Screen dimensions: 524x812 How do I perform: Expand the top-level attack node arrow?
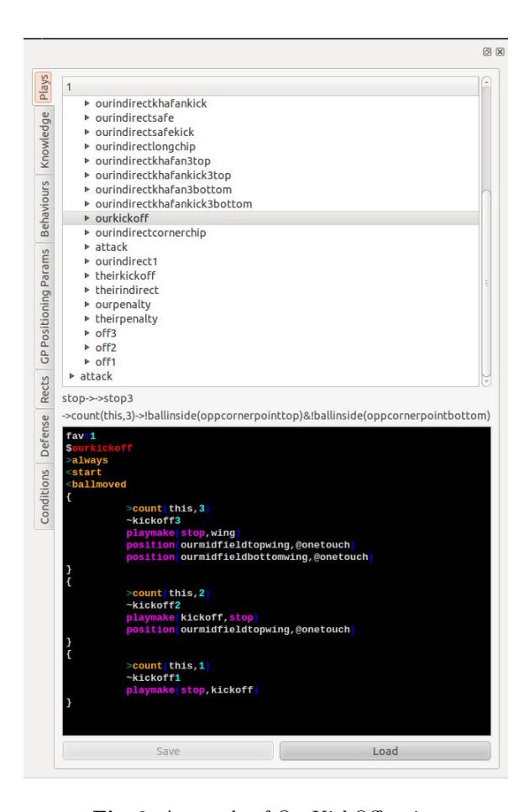tap(72, 376)
